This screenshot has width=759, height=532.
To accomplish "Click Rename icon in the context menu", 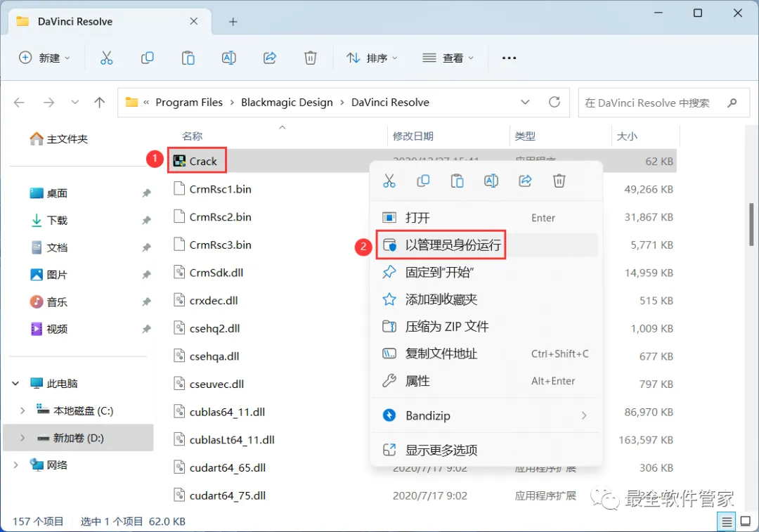I will click(491, 181).
